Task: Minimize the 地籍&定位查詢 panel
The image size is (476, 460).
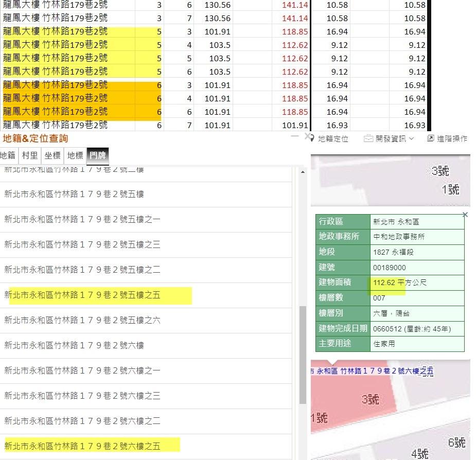Action: (x=295, y=136)
